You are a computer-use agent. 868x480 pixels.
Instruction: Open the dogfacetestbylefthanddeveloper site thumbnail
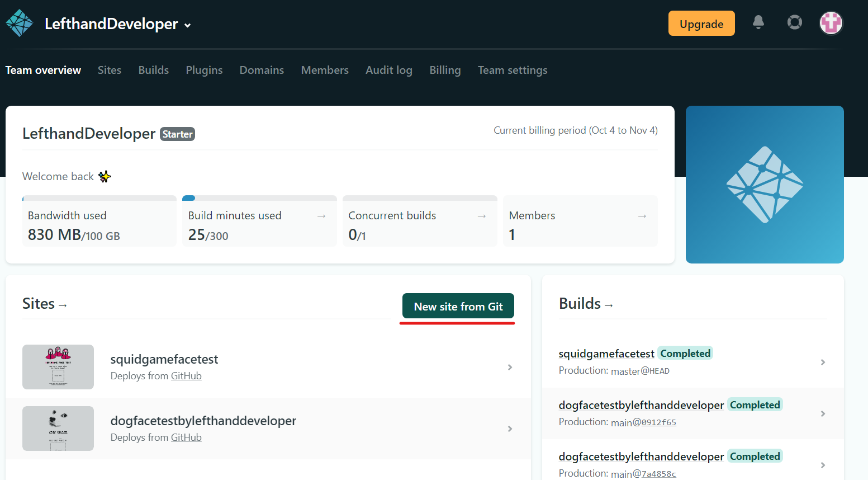point(58,429)
